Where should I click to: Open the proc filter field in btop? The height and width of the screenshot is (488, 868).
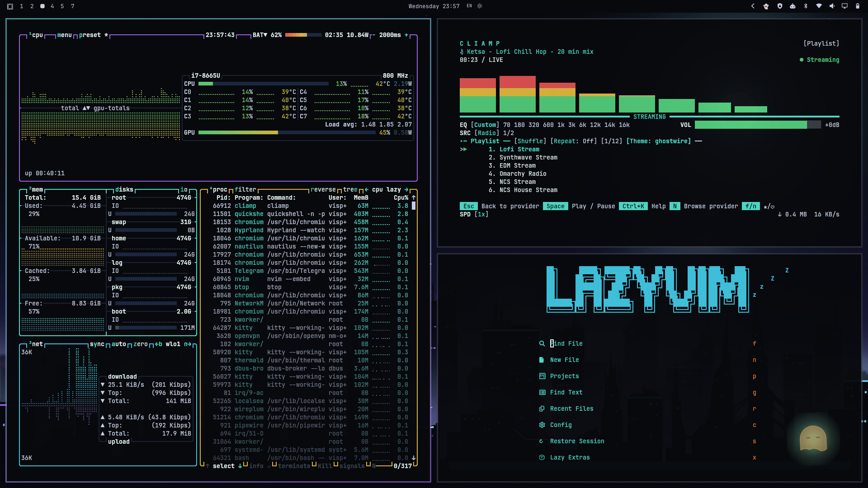(x=245, y=190)
